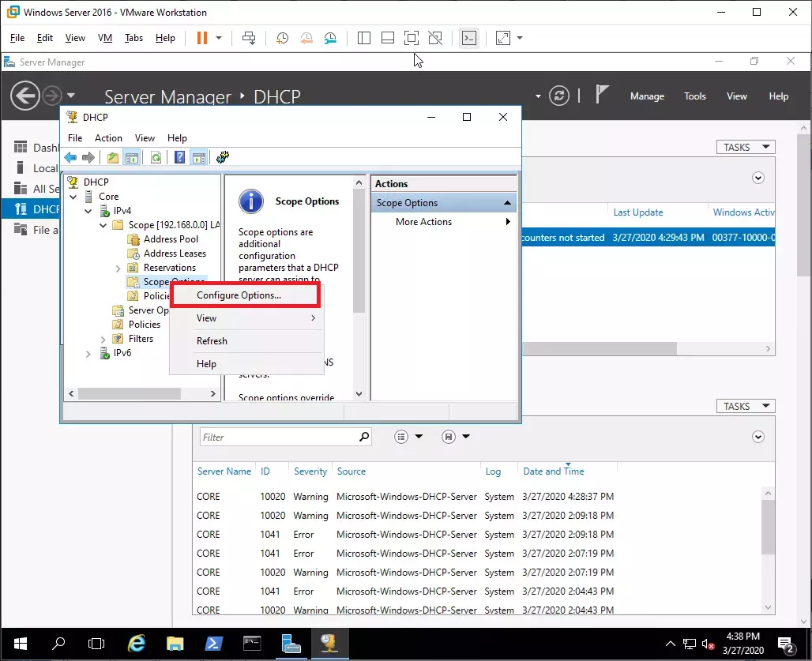Image resolution: width=812 pixels, height=661 pixels.
Task: Open Internet Explorer from taskbar
Action: pos(137,644)
